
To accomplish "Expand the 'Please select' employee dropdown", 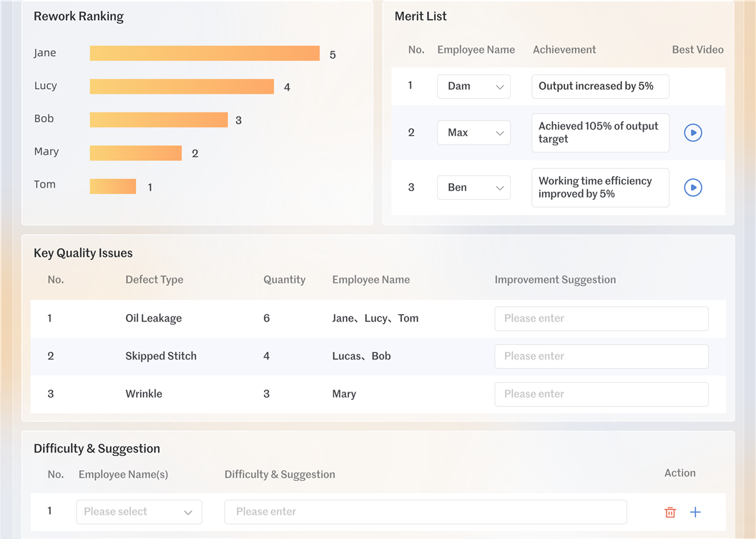I will coord(139,512).
